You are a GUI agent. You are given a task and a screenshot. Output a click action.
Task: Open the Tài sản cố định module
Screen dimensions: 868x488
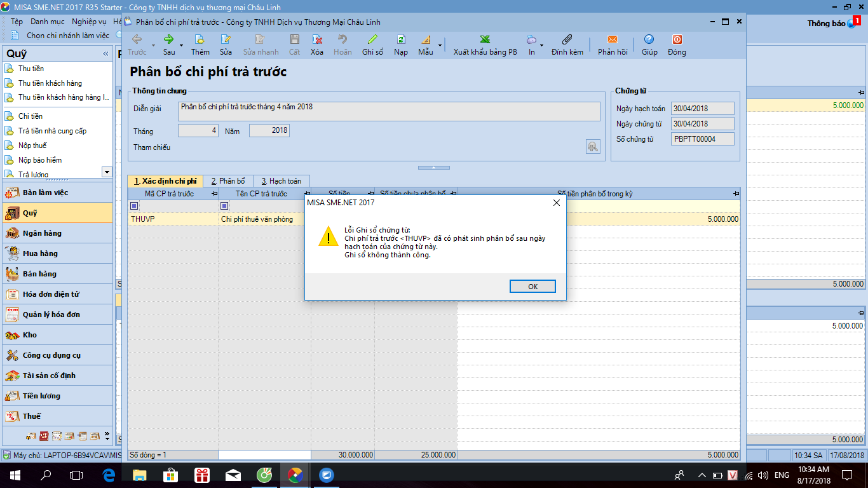point(57,376)
